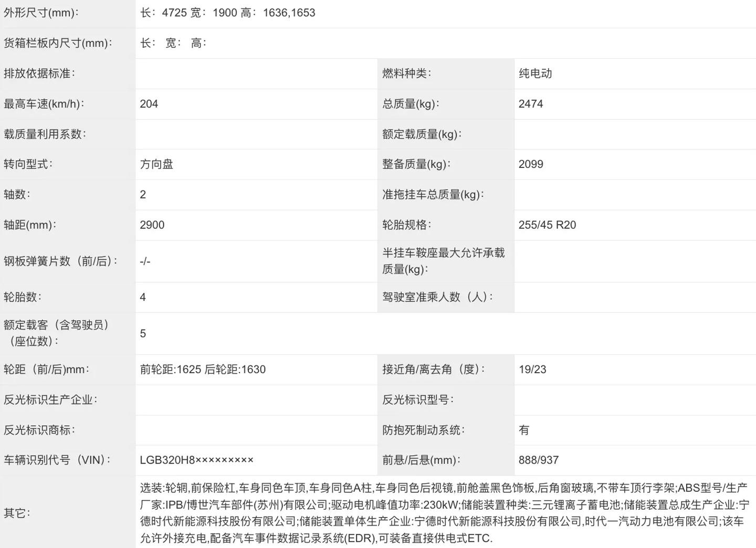Click the 整备质量(kg) label
This screenshot has height=548, width=756.
point(417,164)
